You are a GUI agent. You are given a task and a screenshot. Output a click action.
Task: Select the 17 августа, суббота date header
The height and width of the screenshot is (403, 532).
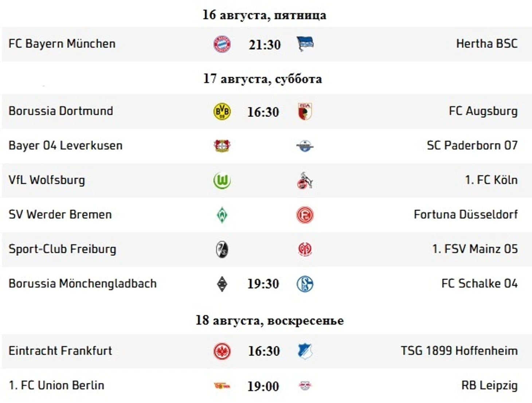click(x=263, y=79)
